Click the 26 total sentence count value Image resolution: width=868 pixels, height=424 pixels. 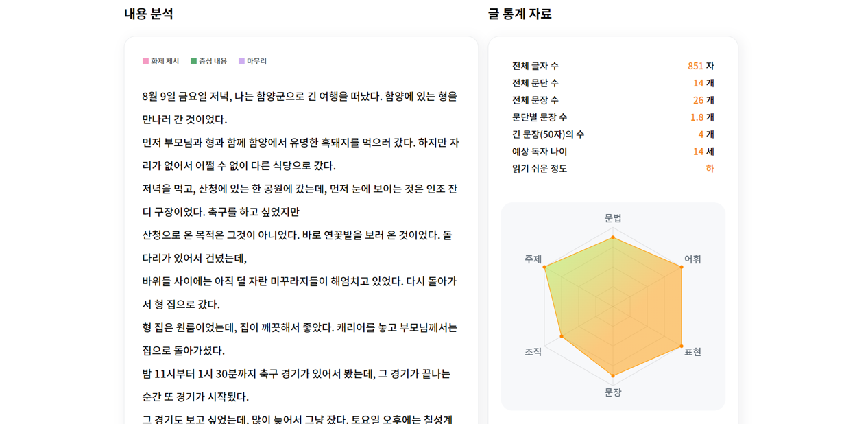(x=698, y=100)
